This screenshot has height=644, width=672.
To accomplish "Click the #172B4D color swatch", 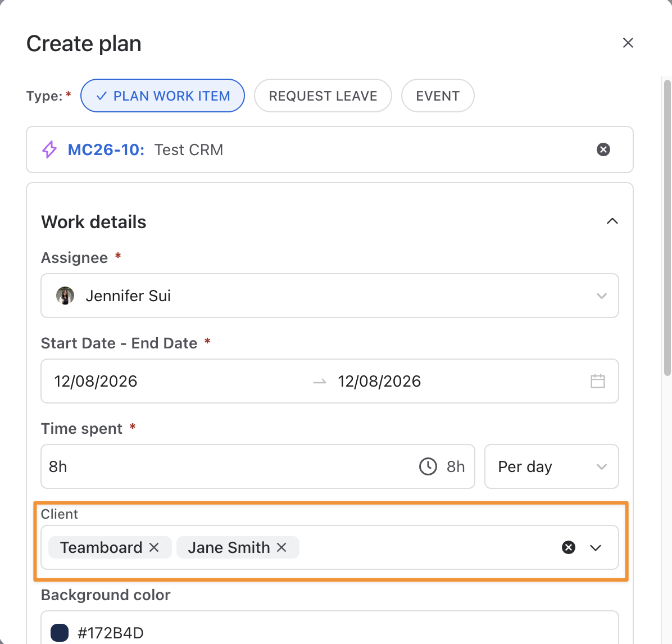I will pos(60,633).
